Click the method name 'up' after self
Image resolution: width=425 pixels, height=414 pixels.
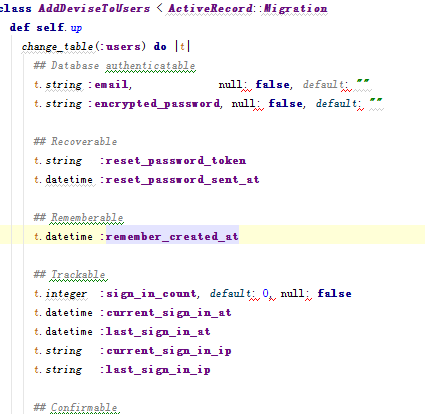pos(76,28)
